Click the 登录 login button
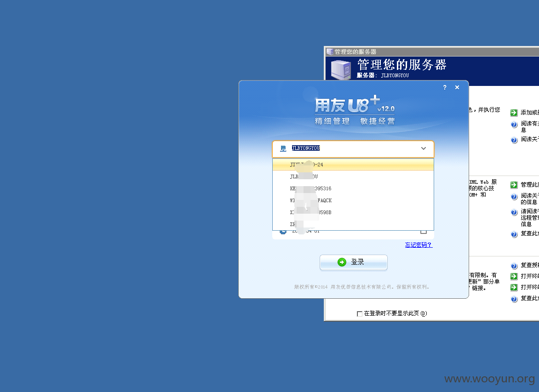The image size is (539, 392). click(x=353, y=262)
